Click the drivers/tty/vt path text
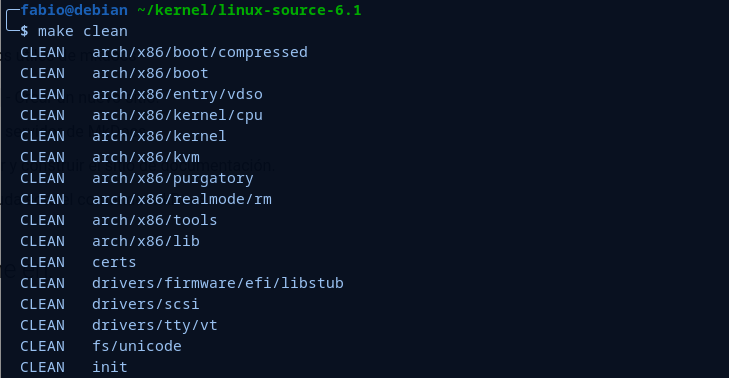 pyautogui.click(x=154, y=325)
